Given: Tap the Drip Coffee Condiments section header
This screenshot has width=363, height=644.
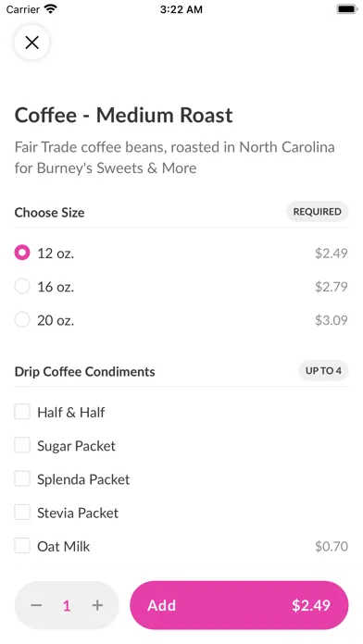Looking at the screenshot, I should coord(84,371).
